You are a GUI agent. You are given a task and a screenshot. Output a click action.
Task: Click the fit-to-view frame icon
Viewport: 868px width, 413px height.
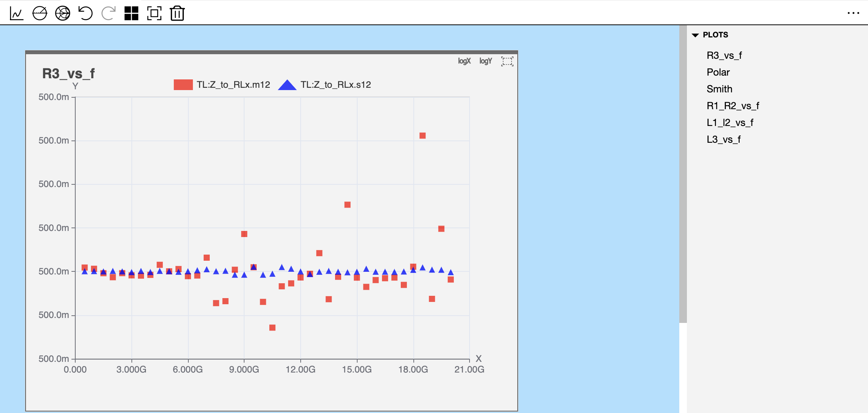(154, 13)
